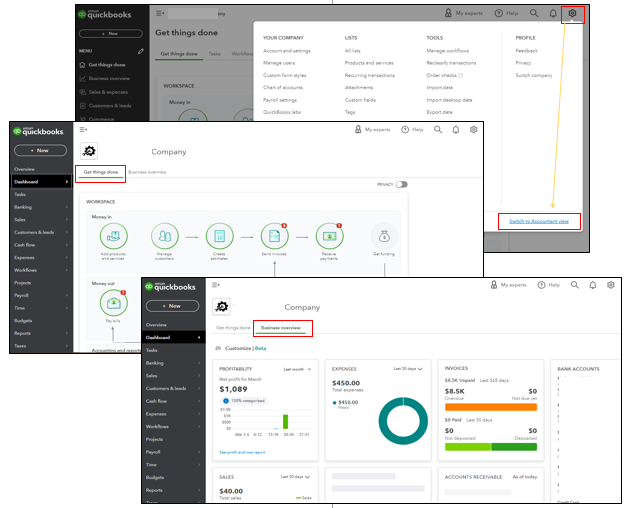
Task: Click the search magnifier in top screenshot
Action: pyautogui.click(x=534, y=13)
